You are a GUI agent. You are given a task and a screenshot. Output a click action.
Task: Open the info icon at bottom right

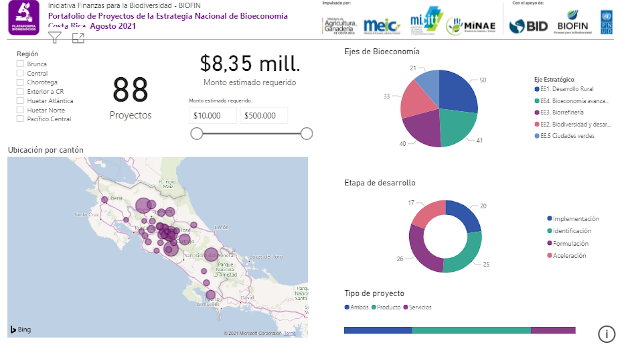click(x=606, y=334)
